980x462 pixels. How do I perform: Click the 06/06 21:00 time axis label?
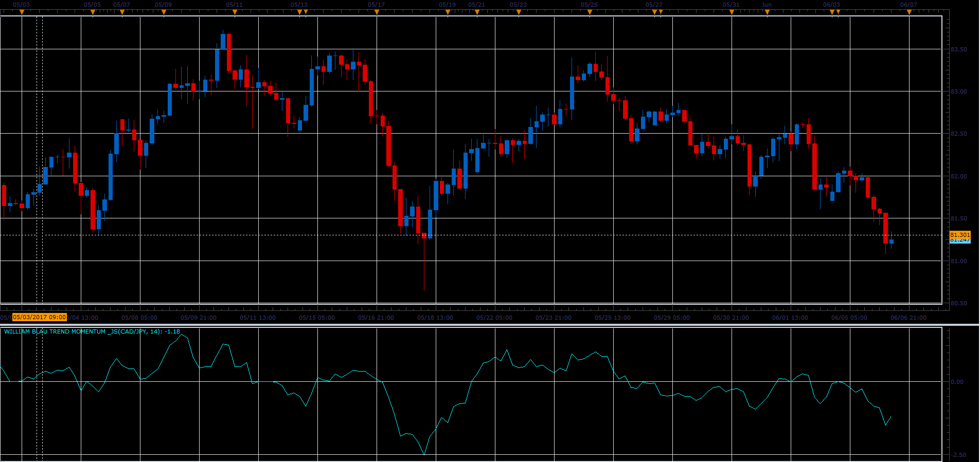[908, 318]
